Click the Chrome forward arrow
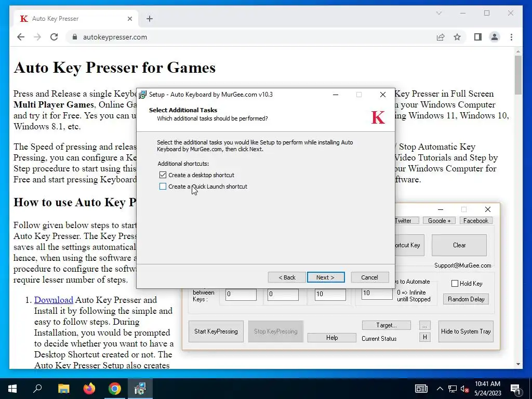This screenshot has height=399, width=532. pyautogui.click(x=37, y=37)
